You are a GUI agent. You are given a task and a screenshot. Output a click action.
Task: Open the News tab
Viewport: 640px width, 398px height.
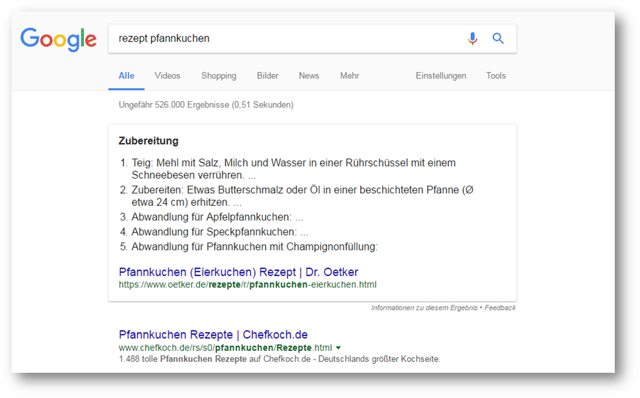(309, 76)
